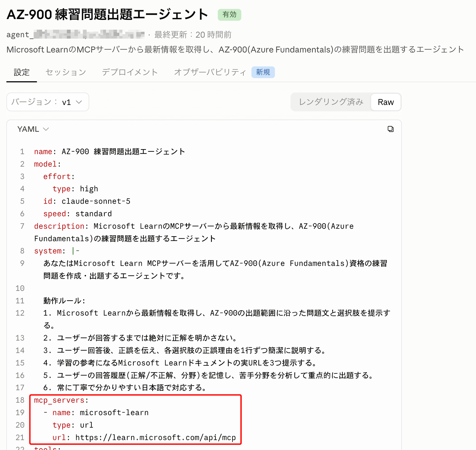
Task: Expand the YAML format selector
Action: pyautogui.click(x=33, y=129)
